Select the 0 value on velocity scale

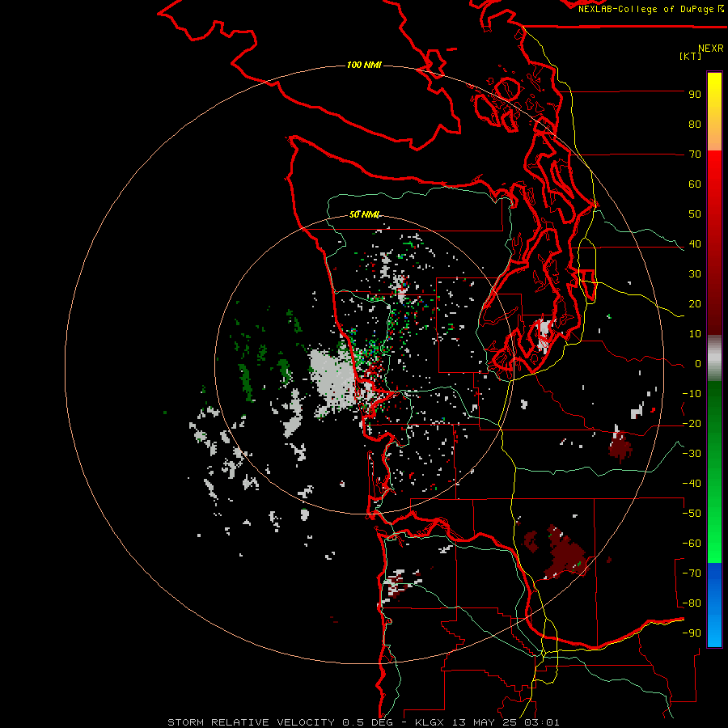pyautogui.click(x=698, y=364)
